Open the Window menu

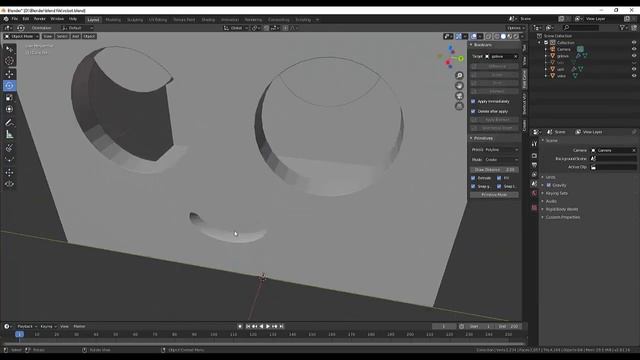pyautogui.click(x=57, y=19)
